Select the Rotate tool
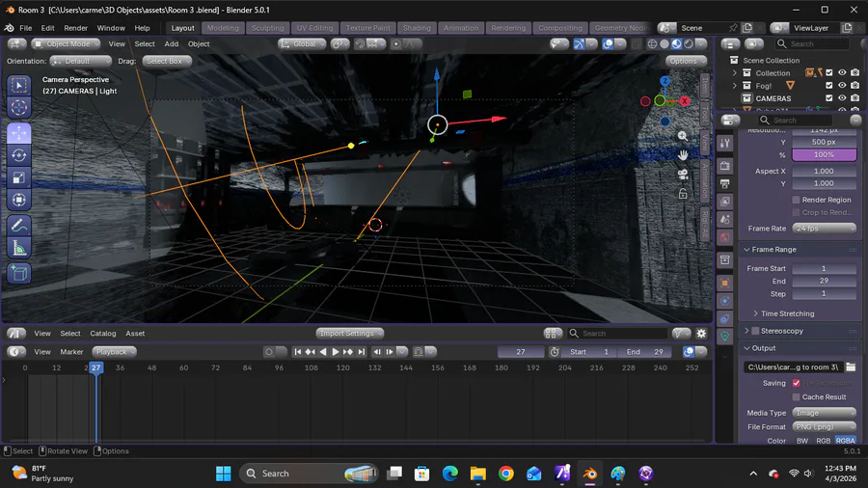Viewport: 868px width, 488px height. point(19,155)
